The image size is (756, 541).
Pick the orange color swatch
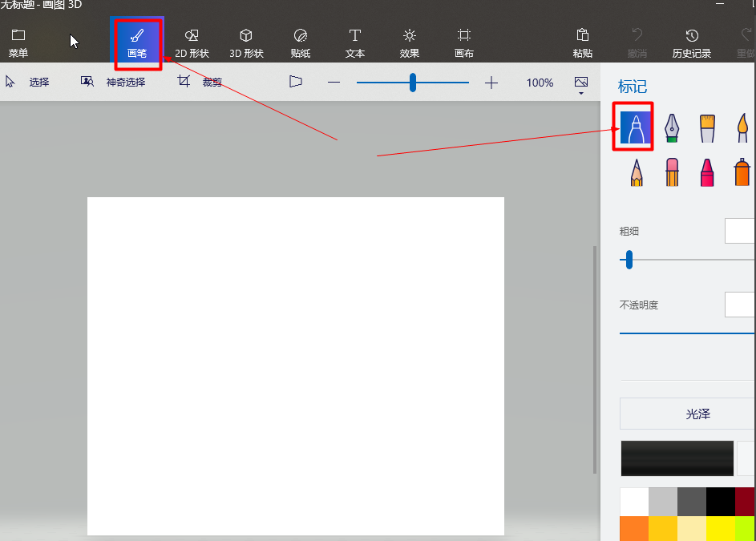634,528
